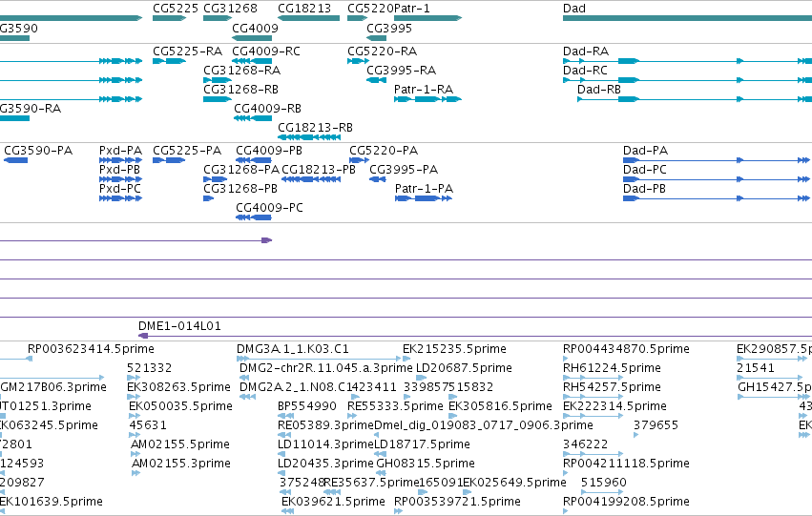Click the BP554990 EST label

tap(307, 406)
